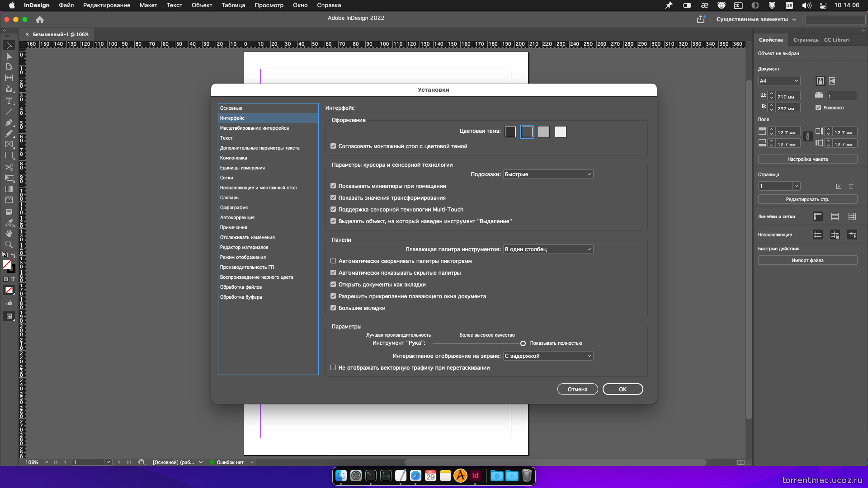Toggle 'Разворот' checkbox in Properties panel
This screenshot has height=488, width=868.
pos(818,108)
